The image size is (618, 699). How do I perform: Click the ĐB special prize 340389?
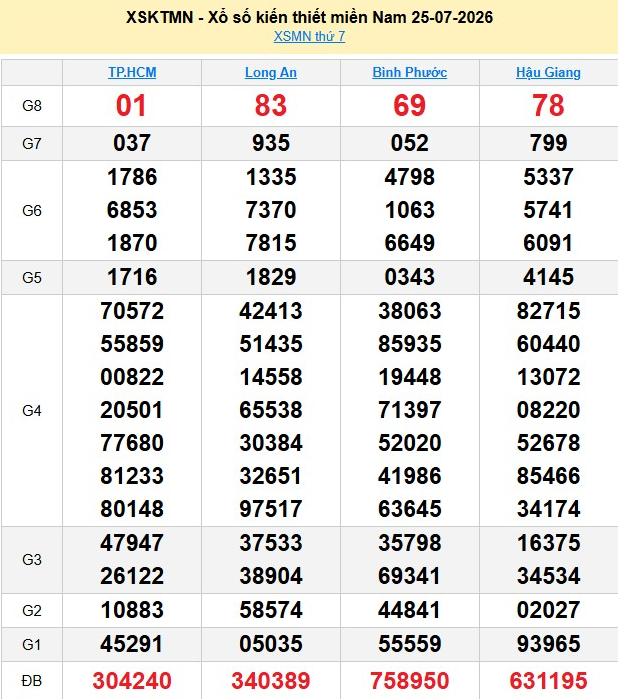click(271, 681)
